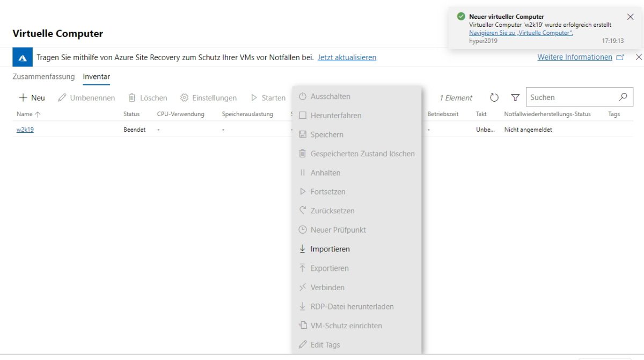Click the 'Jetzt aktualisieren' link
The height and width of the screenshot is (360, 644).
pyautogui.click(x=347, y=57)
